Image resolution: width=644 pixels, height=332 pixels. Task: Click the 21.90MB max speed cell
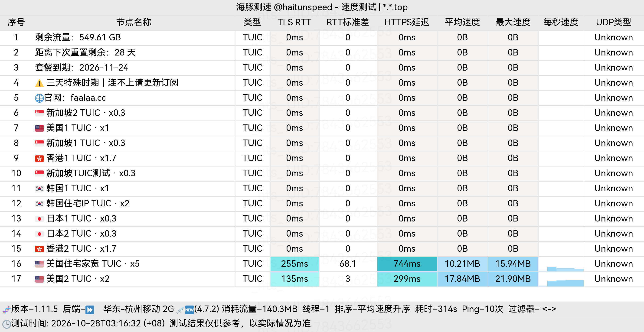513,279
